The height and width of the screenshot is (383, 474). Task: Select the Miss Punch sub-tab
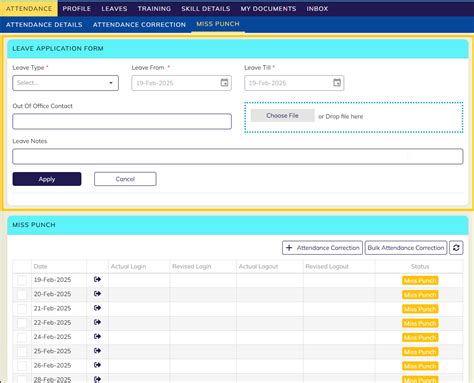[218, 24]
